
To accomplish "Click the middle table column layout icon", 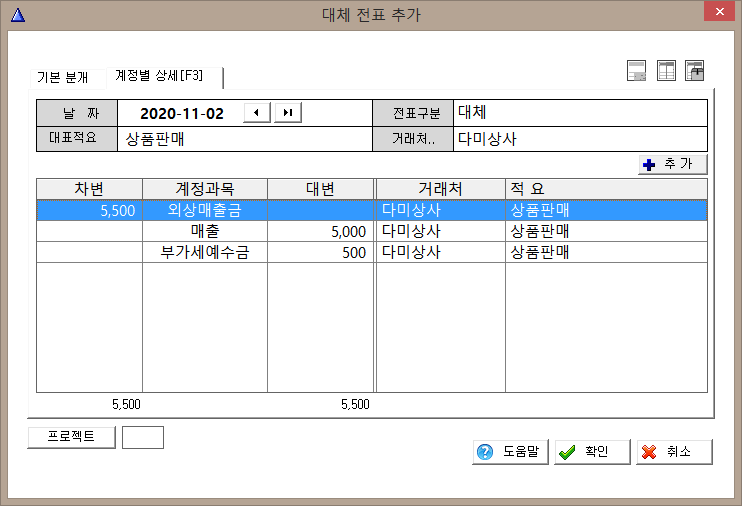I will coord(666,71).
